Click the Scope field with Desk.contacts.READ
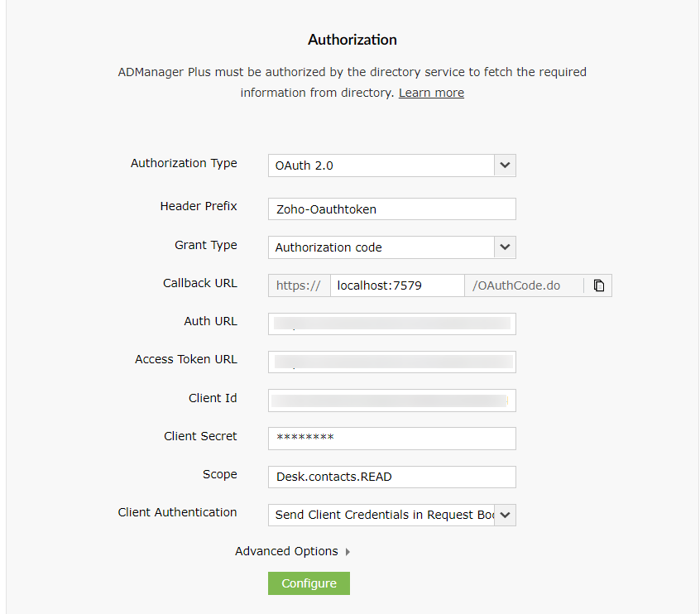700x614 pixels. pos(391,477)
